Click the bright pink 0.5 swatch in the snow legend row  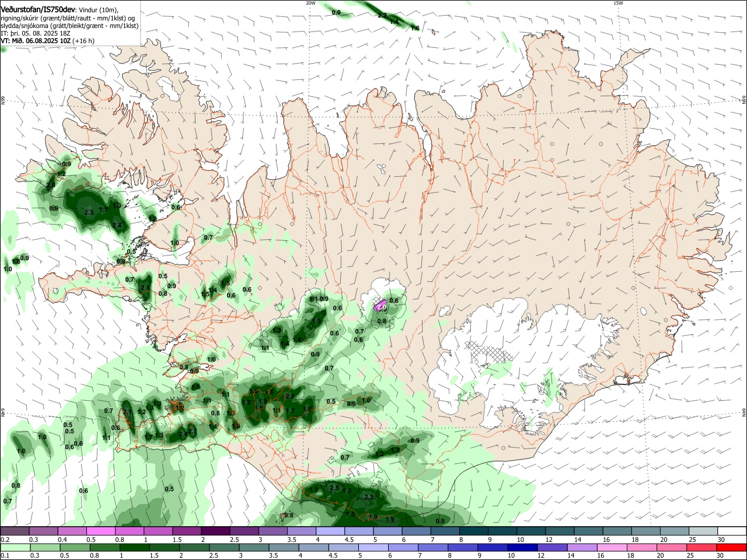click(x=100, y=531)
